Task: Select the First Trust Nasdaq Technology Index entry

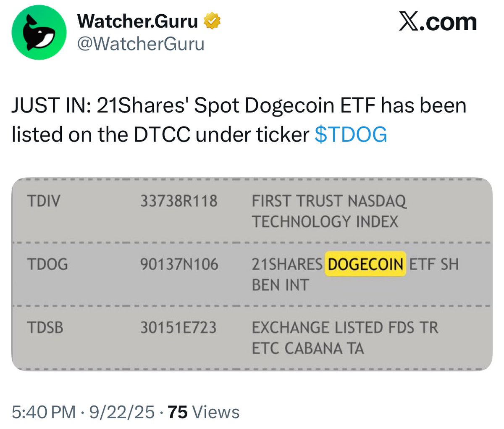Action: click(x=329, y=211)
